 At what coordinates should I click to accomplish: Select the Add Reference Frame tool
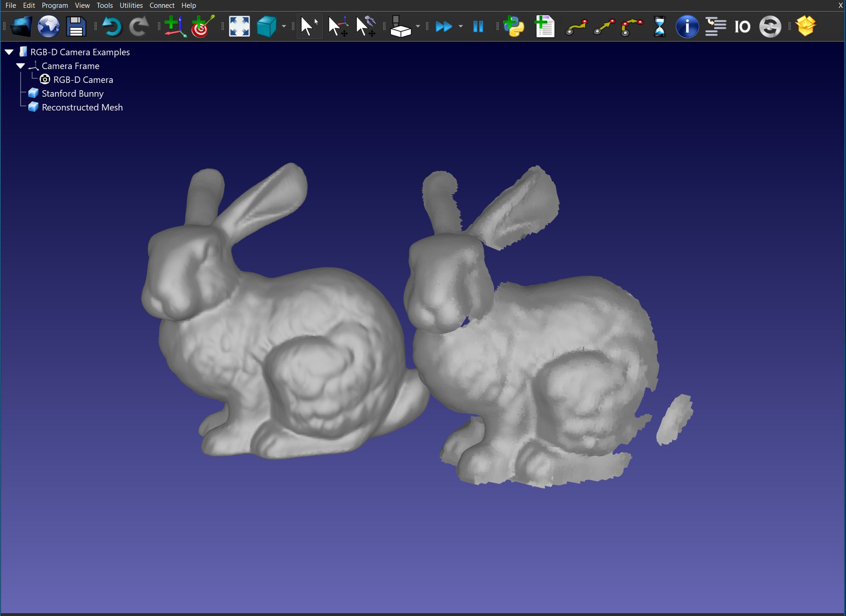coord(175,26)
